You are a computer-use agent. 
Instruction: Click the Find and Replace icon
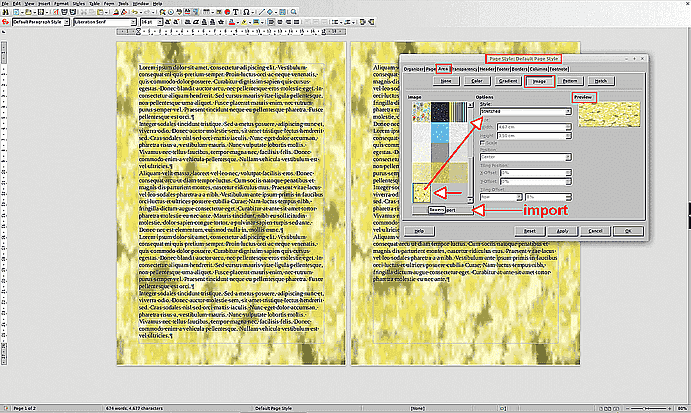pos(163,12)
